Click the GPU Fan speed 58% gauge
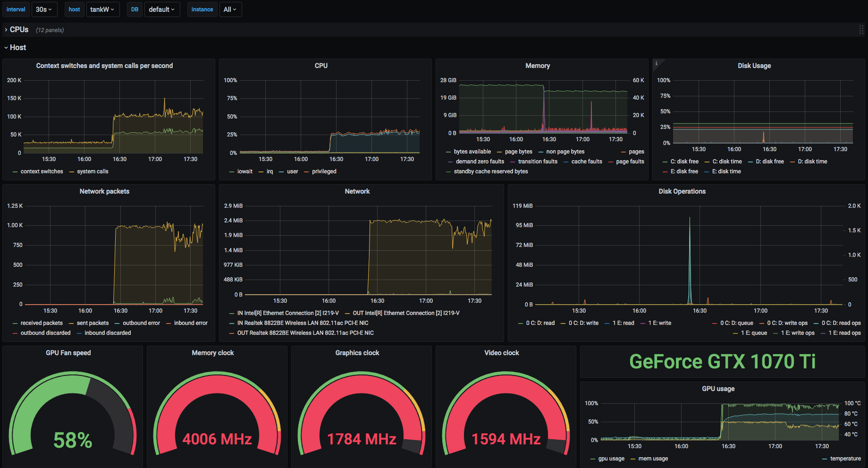The height and width of the screenshot is (468, 868). point(73,413)
